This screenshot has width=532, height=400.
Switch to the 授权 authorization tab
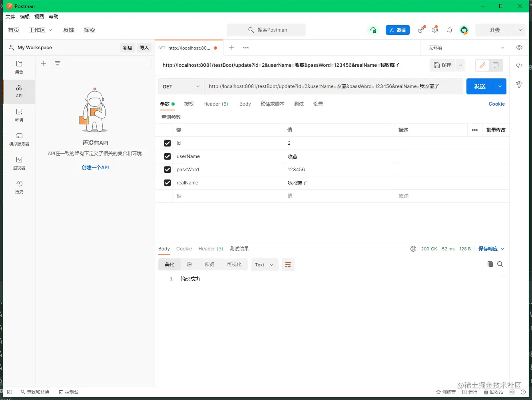point(189,104)
